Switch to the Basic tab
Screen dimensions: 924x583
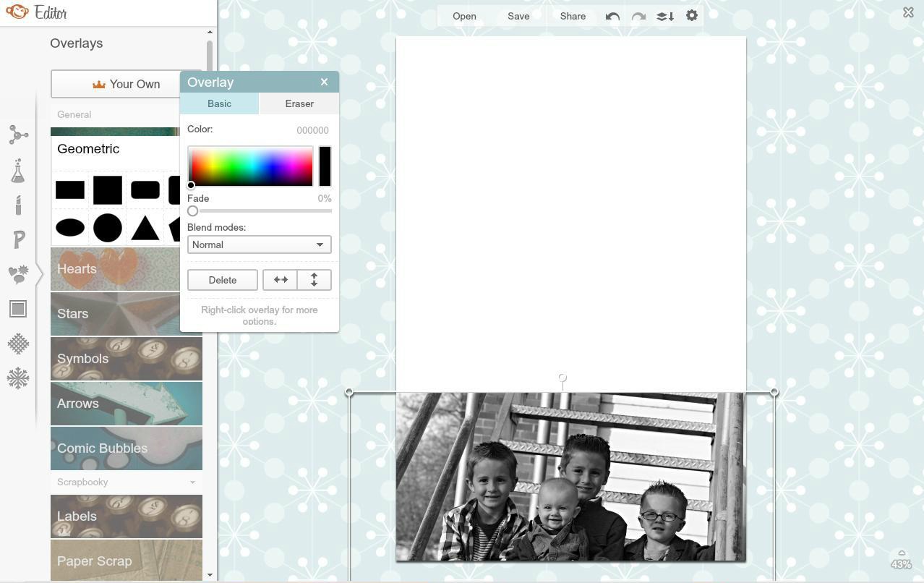point(219,103)
